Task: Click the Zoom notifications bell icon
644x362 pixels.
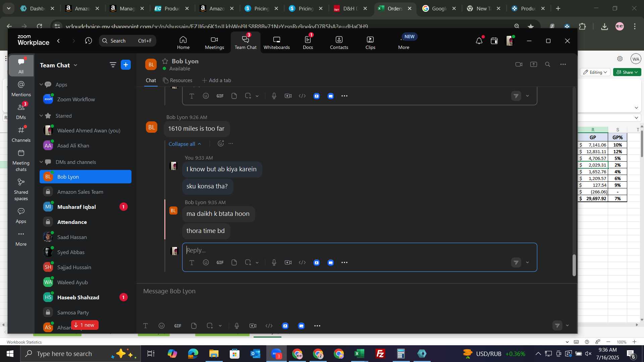Action: [479, 41]
